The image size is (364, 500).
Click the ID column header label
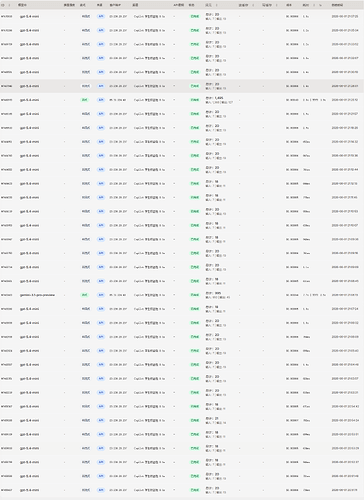click(x=3, y=5)
